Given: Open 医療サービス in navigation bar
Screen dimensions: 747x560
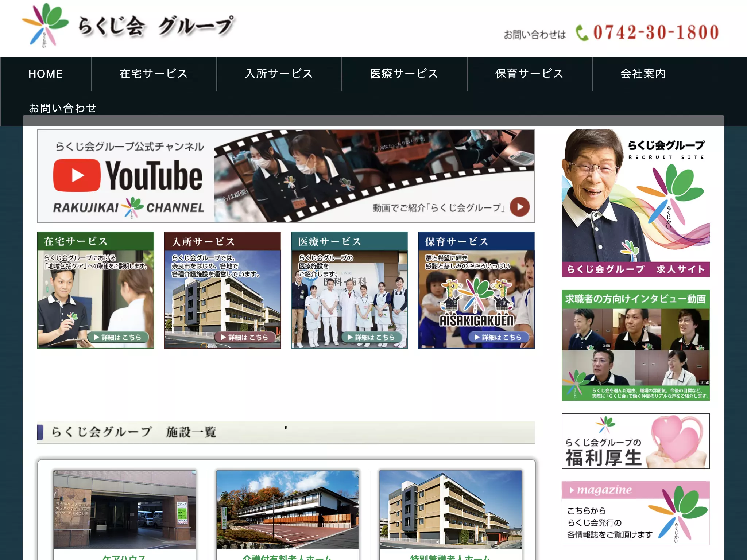Looking at the screenshot, I should 404,74.
